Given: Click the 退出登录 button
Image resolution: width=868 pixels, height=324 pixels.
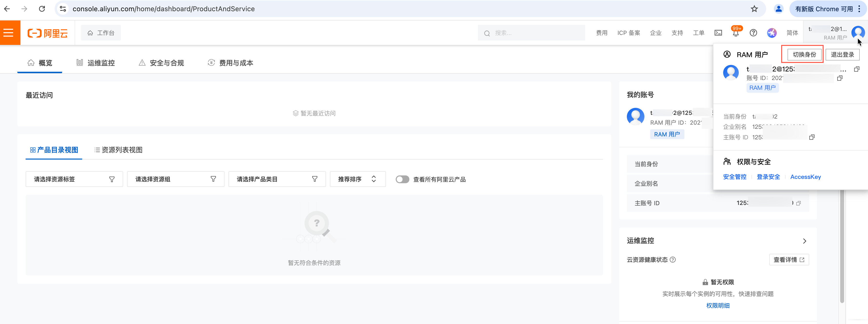Looking at the screenshot, I should click(x=842, y=55).
